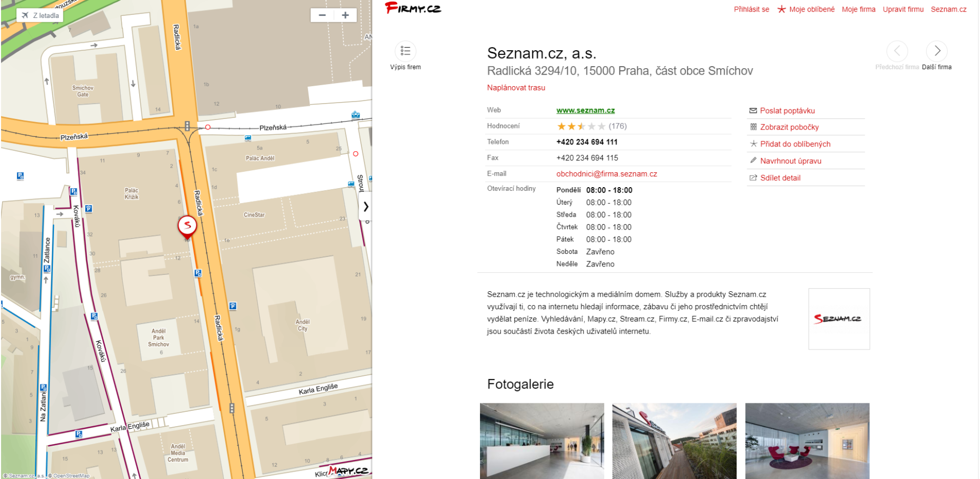Click the 'Palác Anděl' label on map
980x479 pixels.
click(260, 158)
